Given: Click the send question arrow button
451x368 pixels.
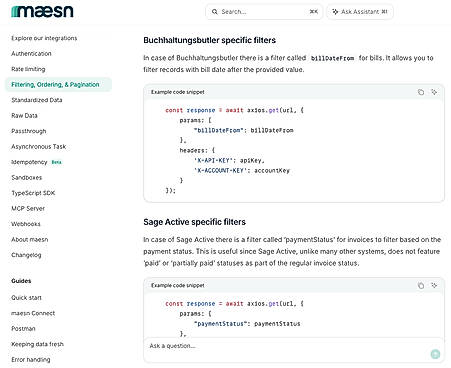Looking at the screenshot, I should click(435, 354).
